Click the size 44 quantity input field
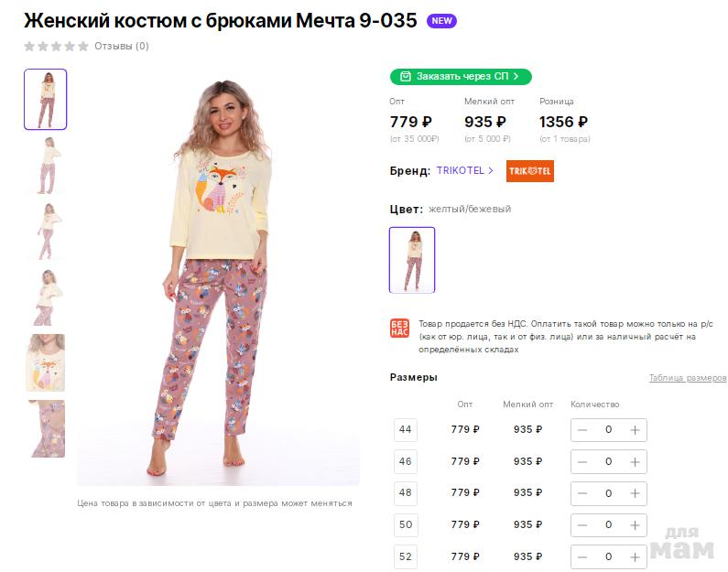Viewport: 728px width, 572px height. 608,430
